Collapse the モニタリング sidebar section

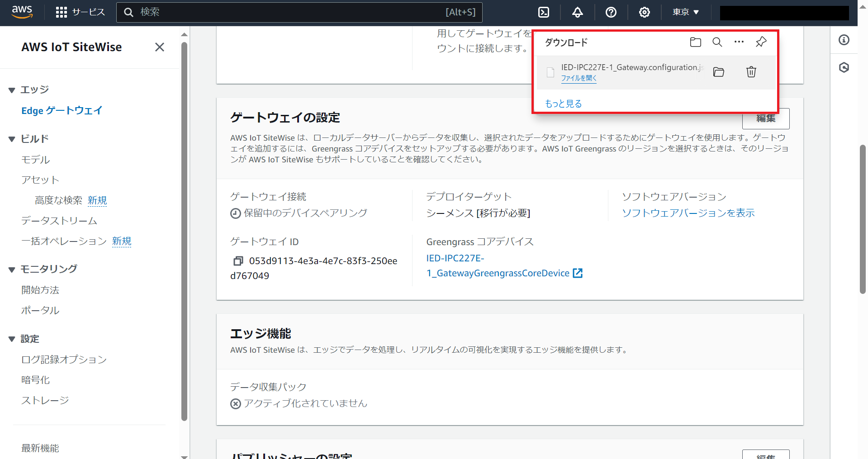(x=12, y=269)
